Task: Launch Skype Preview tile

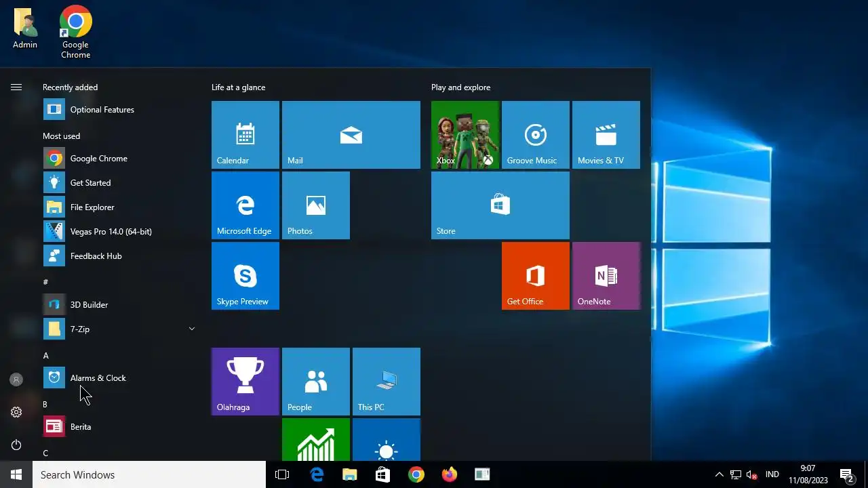Action: (245, 276)
